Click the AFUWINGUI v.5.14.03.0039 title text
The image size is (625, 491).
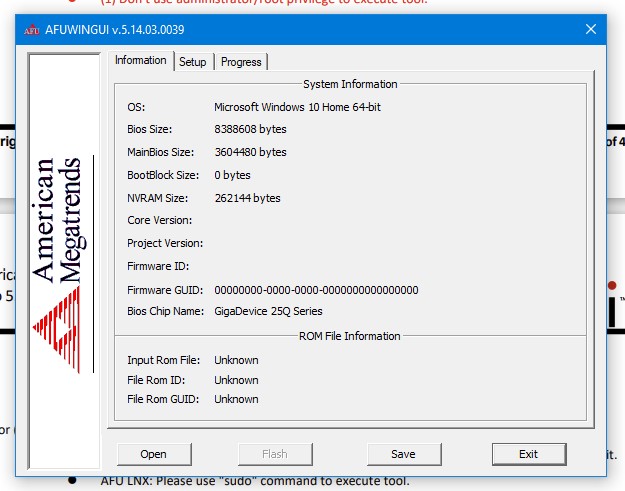pyautogui.click(x=115, y=30)
